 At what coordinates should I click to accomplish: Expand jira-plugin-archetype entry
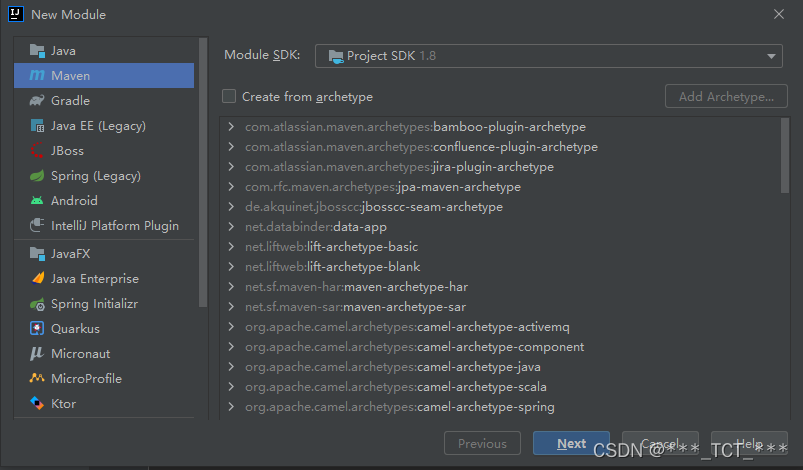point(231,166)
